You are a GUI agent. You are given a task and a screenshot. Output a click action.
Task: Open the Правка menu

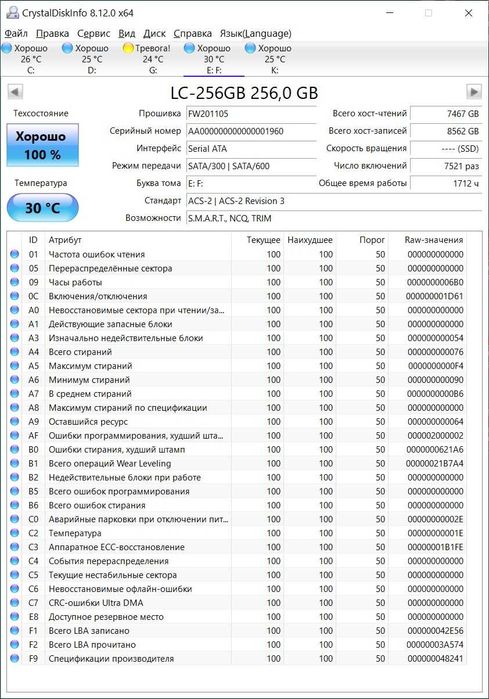52,33
